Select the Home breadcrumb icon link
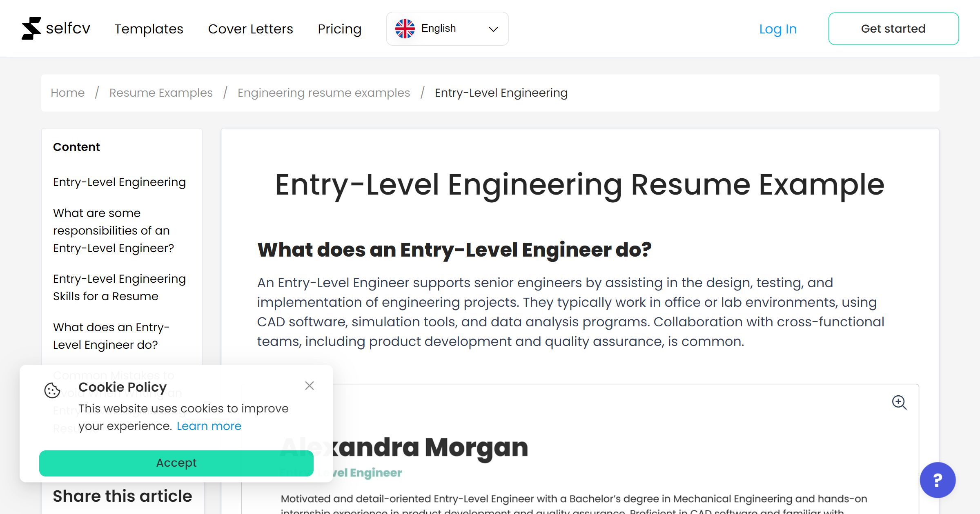 [67, 93]
